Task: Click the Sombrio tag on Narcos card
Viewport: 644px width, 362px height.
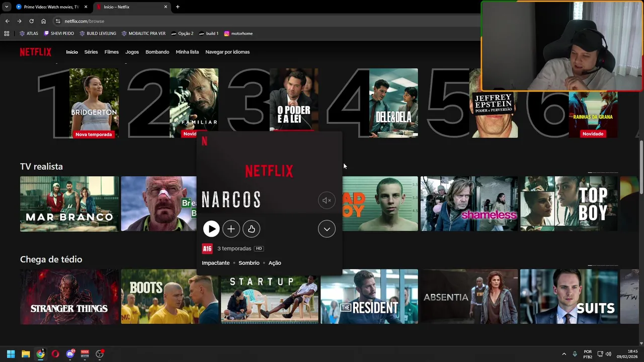Action: click(x=249, y=263)
